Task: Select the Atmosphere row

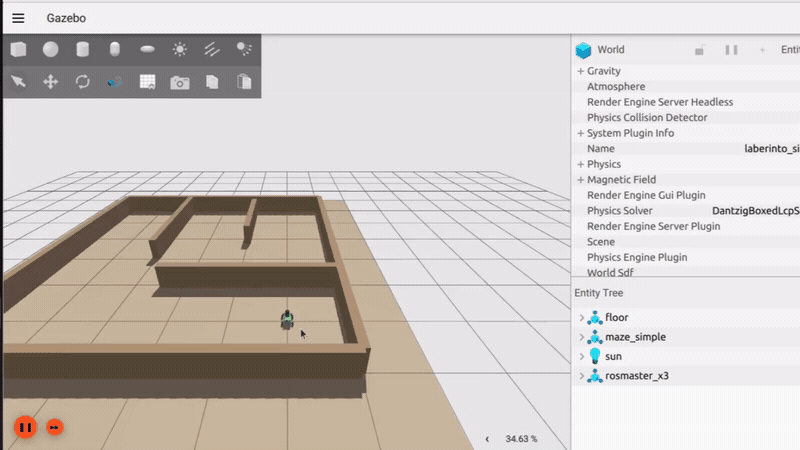Action: click(687, 87)
